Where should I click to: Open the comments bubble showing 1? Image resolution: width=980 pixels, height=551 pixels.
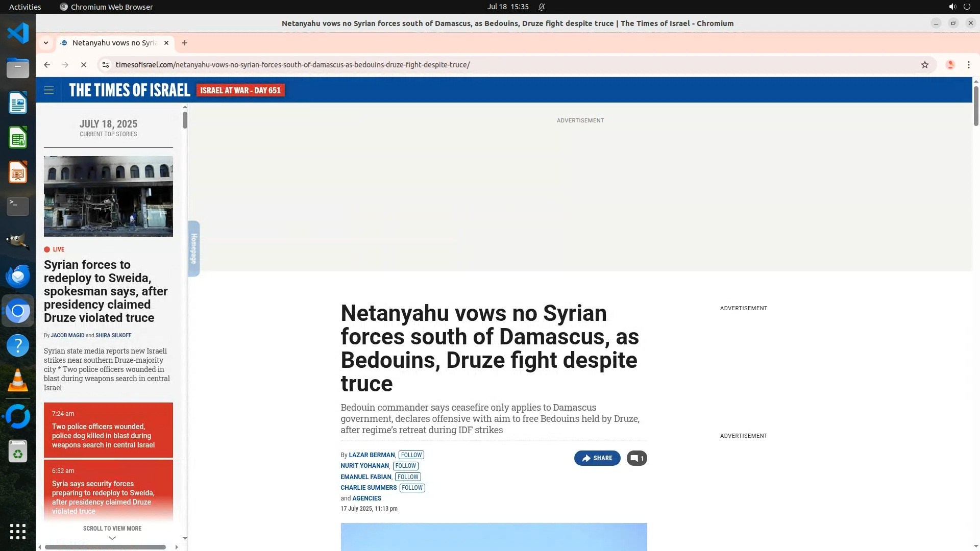(x=636, y=458)
